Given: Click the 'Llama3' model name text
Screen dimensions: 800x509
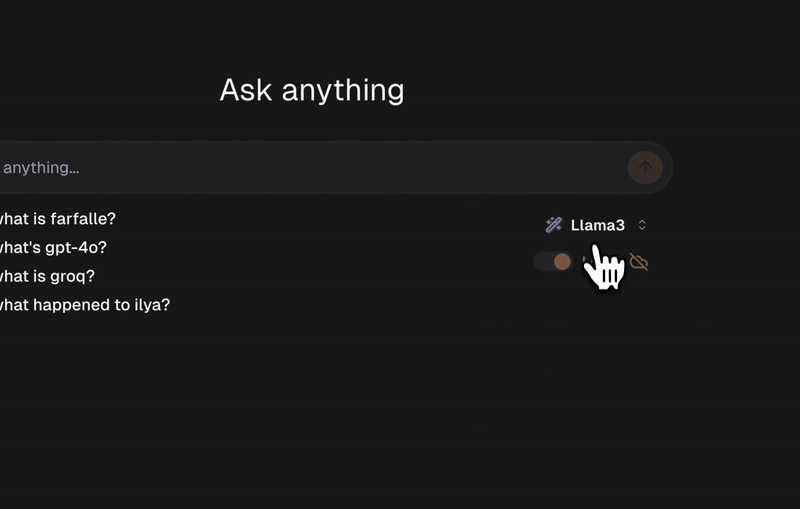Looking at the screenshot, I should 597,225.
